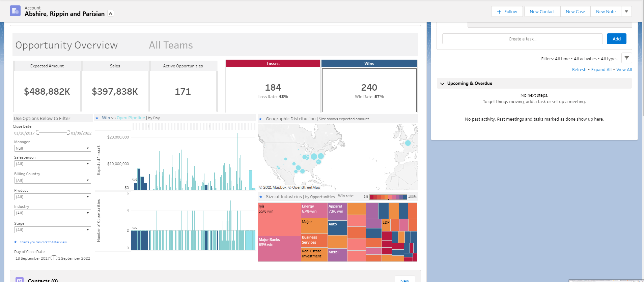Viewport: 644px width, 282px height.
Task: Click the Expand All link
Action: click(x=601, y=69)
